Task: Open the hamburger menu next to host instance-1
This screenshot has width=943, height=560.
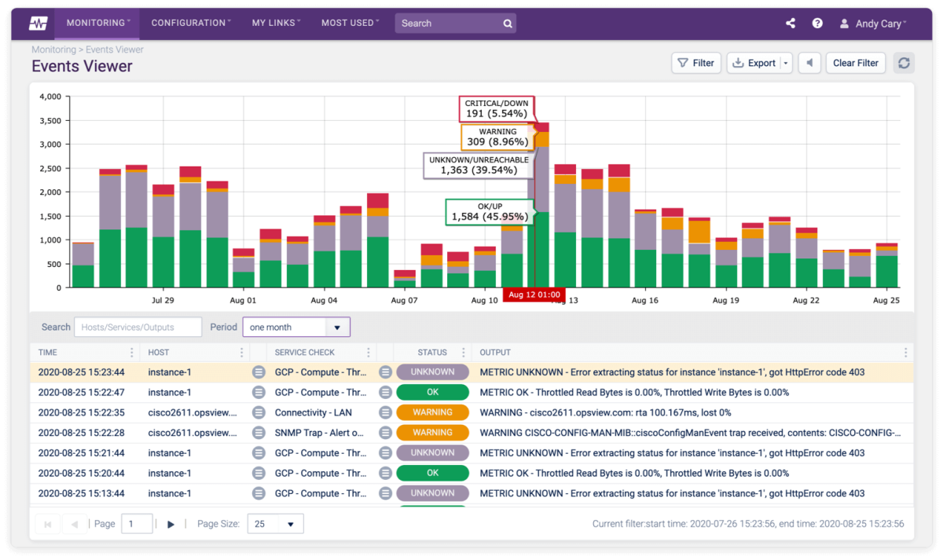Action: click(259, 372)
